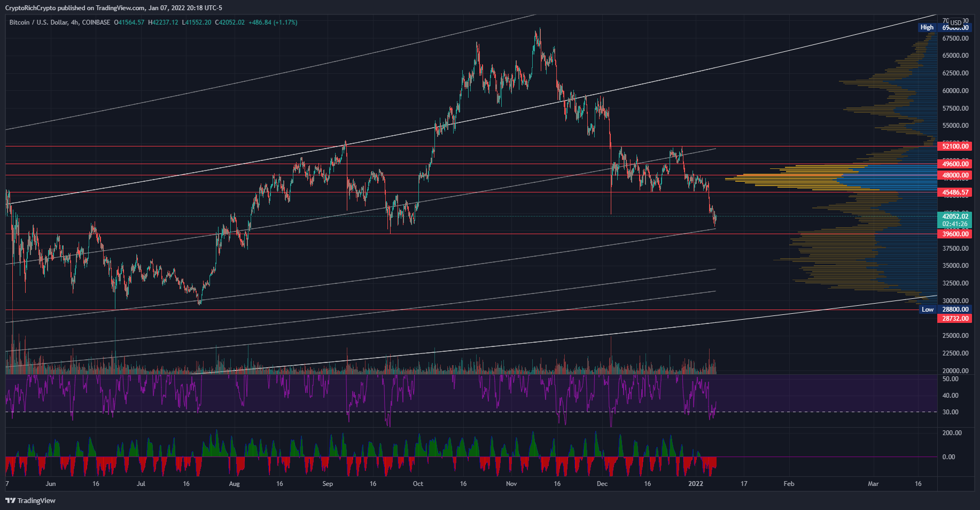Click the +486.84 (+1.17%) change readout
The height and width of the screenshot is (510, 980).
click(273, 22)
